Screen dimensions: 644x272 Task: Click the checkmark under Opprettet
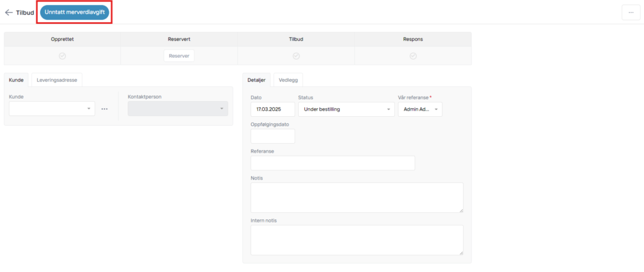pyautogui.click(x=62, y=56)
